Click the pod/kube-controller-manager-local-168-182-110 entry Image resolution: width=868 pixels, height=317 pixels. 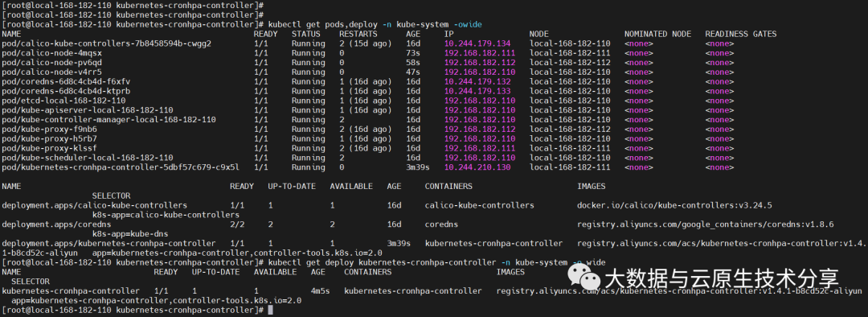tap(109, 120)
